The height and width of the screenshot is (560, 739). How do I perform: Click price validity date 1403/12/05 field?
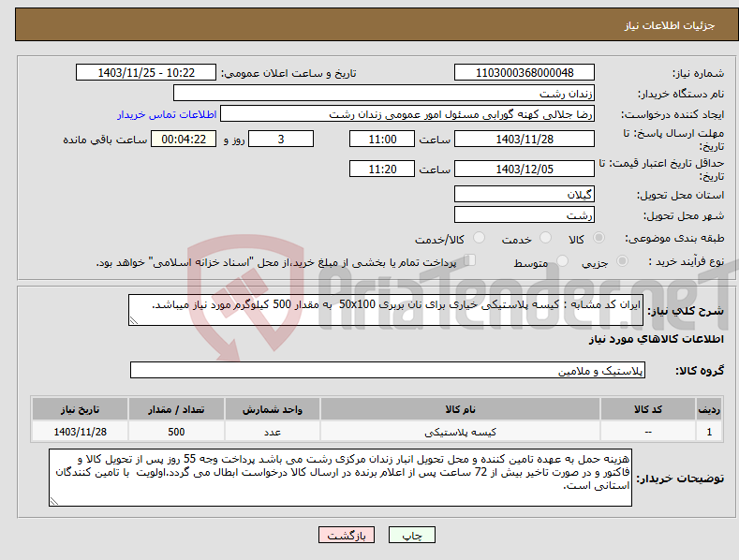pyautogui.click(x=525, y=169)
